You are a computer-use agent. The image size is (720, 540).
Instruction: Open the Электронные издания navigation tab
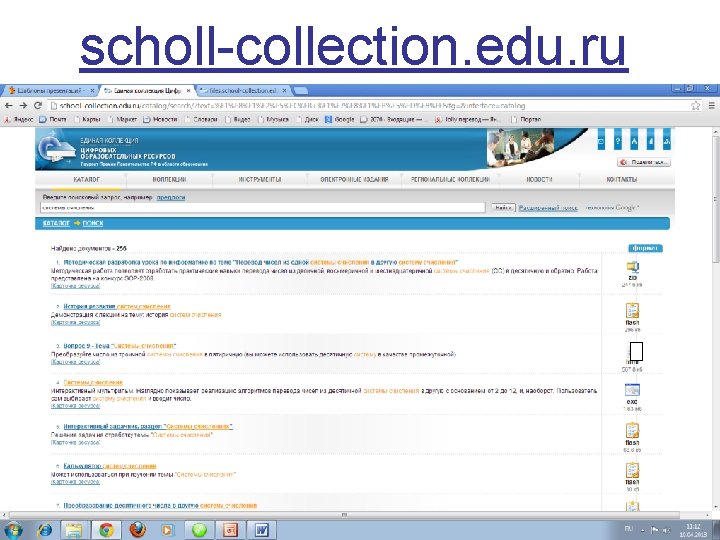(x=354, y=180)
